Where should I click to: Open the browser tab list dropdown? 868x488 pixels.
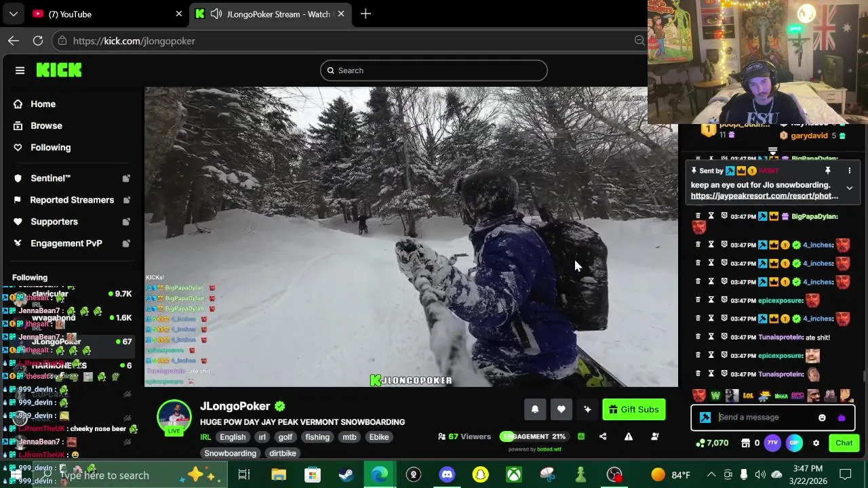point(13,14)
